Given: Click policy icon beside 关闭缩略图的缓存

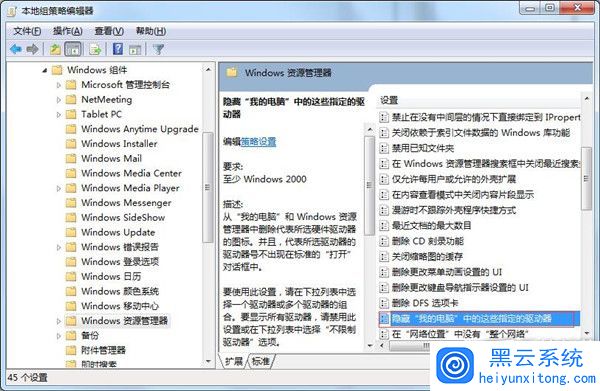Looking at the screenshot, I should click(x=383, y=256).
